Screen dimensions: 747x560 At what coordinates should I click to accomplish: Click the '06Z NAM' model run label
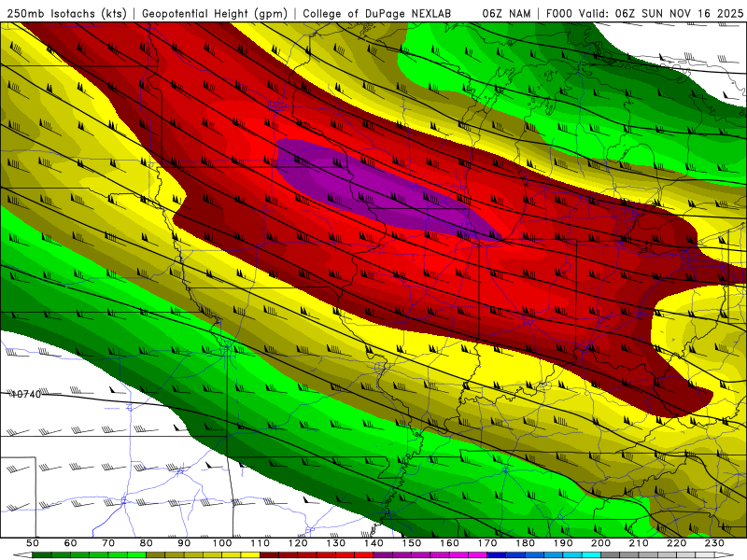click(x=506, y=13)
